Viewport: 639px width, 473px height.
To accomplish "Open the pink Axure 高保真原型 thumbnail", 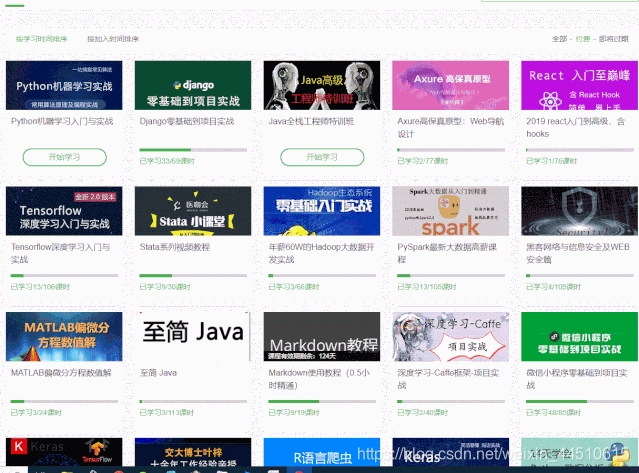I will [x=450, y=85].
